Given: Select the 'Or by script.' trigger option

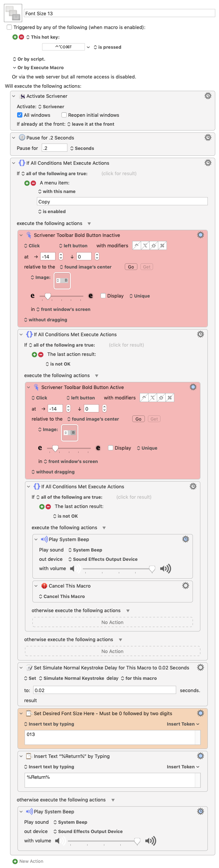Looking at the screenshot, I should pyautogui.click(x=29, y=59).
